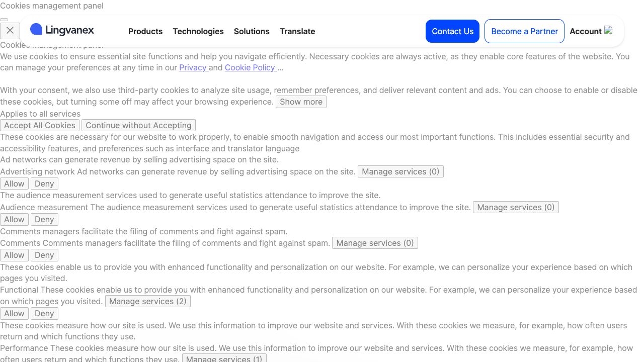Open the Solutions menu
The width and height of the screenshot is (644, 362).
[x=252, y=31]
